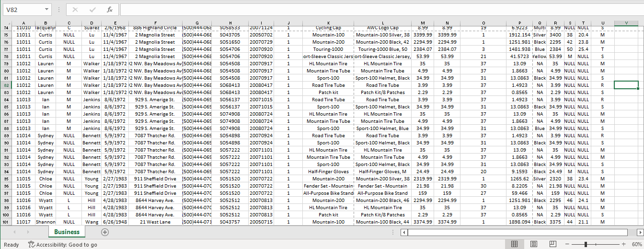Click the value 1481.938
This screenshot has width=644, height=249.
click(519, 49)
